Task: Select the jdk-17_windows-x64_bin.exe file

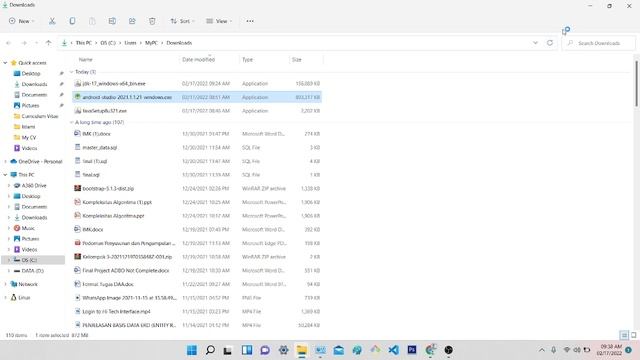Action: tap(197, 84)
